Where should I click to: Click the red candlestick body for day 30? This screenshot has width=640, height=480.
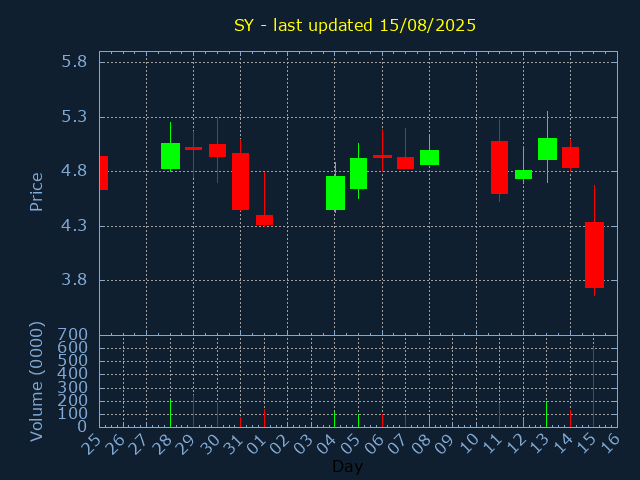(217, 150)
